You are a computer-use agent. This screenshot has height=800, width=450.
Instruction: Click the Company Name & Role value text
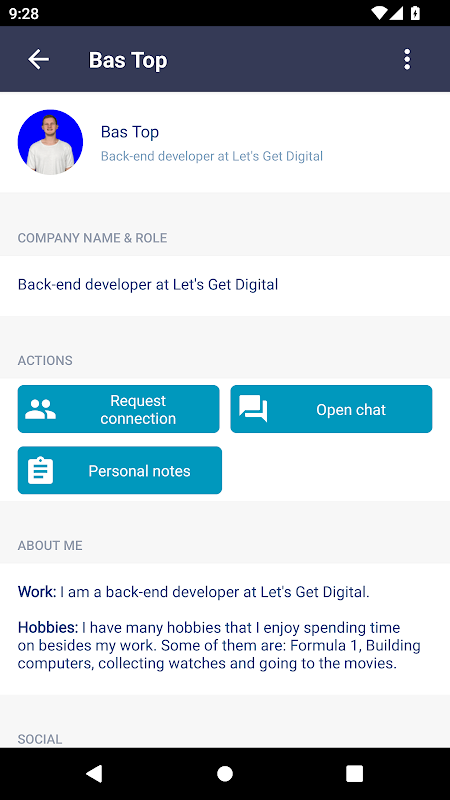(148, 285)
